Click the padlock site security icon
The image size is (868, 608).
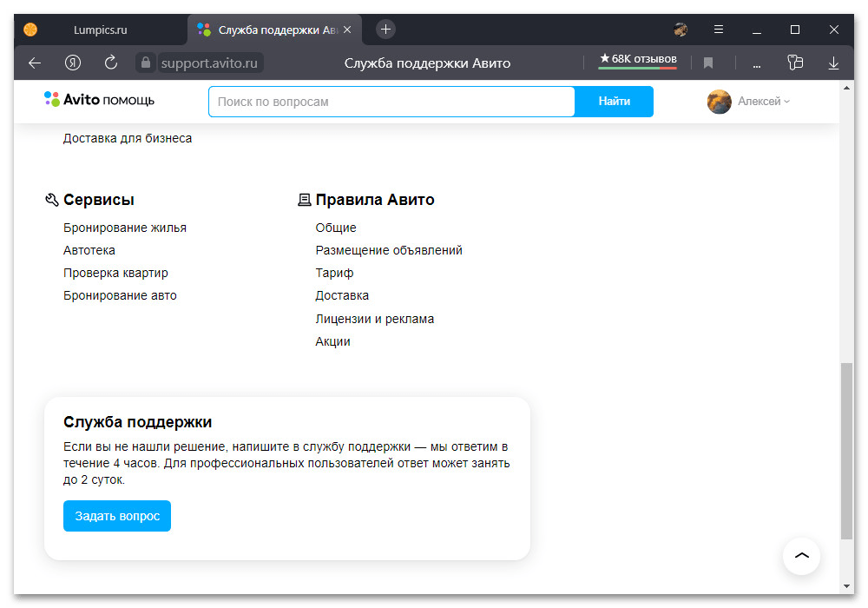click(145, 63)
